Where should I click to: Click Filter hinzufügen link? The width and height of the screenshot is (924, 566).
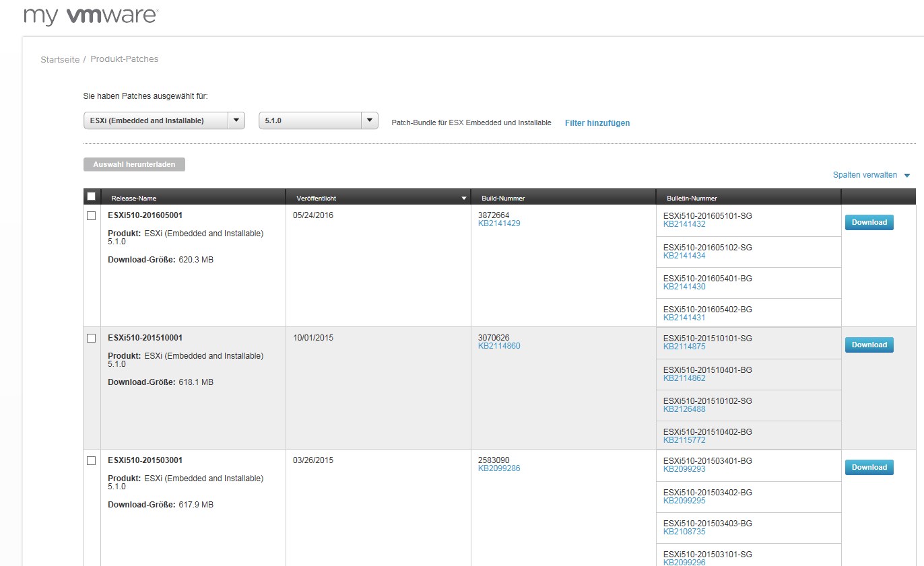[x=597, y=123]
